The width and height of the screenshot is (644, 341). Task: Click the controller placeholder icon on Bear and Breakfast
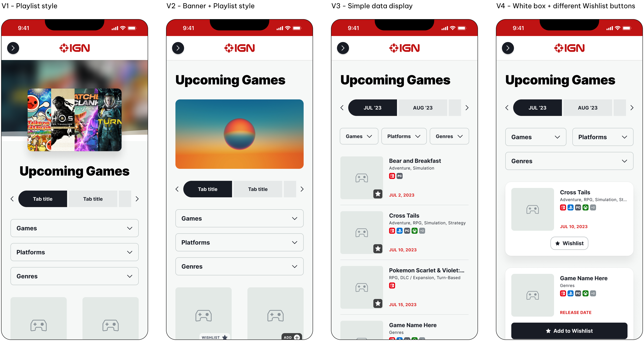click(361, 177)
